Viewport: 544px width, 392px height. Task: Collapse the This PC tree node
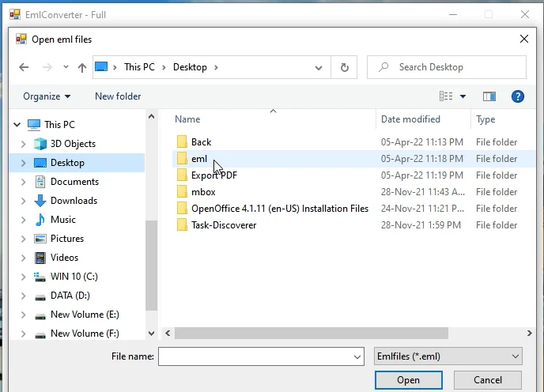[17, 124]
